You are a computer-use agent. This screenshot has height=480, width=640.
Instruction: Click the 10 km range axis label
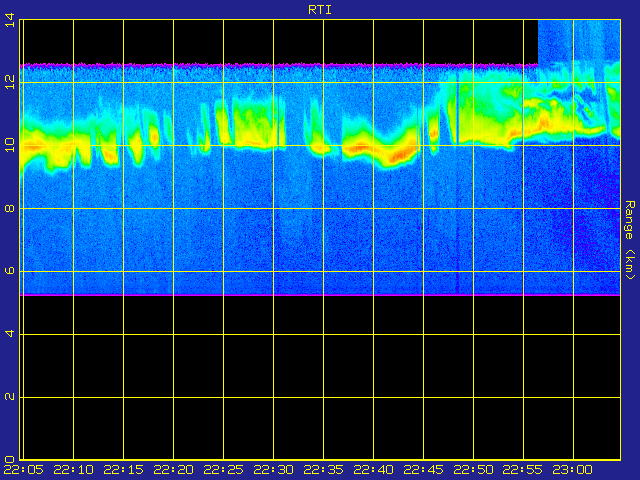click(x=10, y=145)
